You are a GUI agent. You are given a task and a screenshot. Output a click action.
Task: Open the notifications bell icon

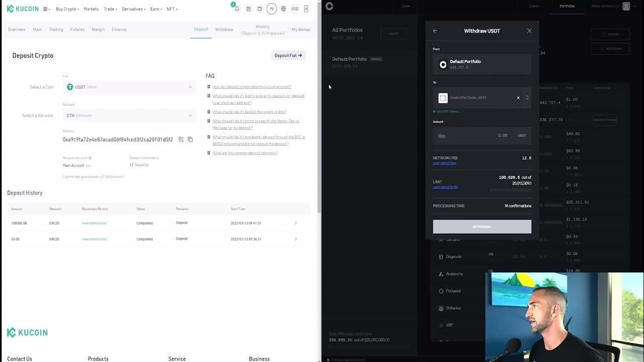[237, 9]
